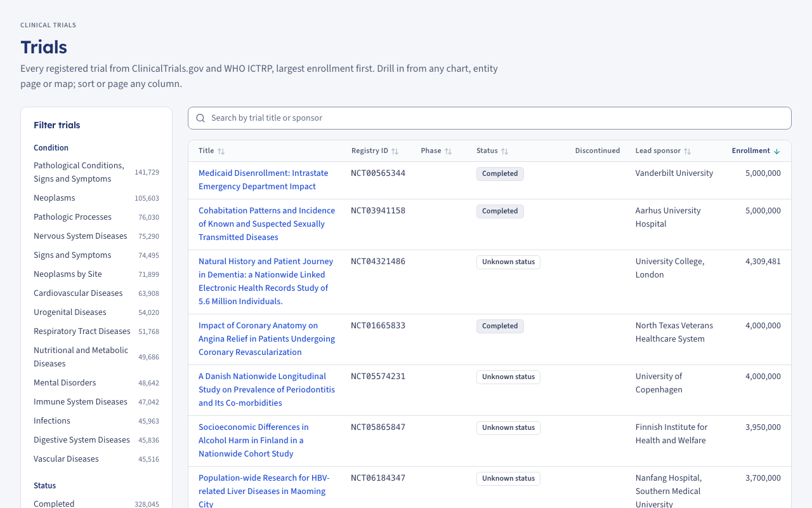
Task: Click the sort icon beside Lead sponsor
Action: point(687,151)
